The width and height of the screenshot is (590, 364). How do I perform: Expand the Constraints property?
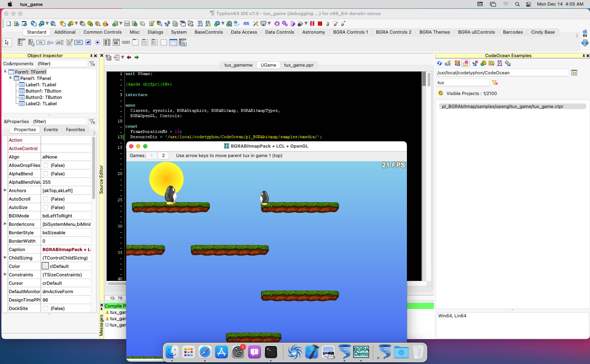5,274
